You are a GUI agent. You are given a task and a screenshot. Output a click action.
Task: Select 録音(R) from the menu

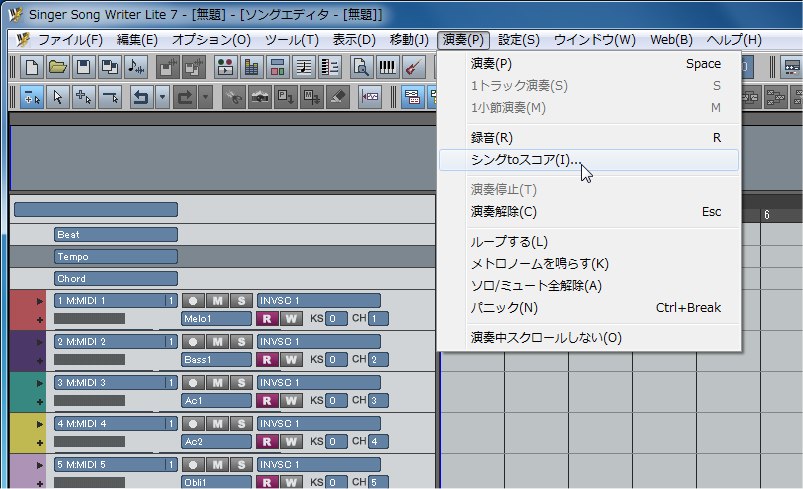[x=588, y=138]
